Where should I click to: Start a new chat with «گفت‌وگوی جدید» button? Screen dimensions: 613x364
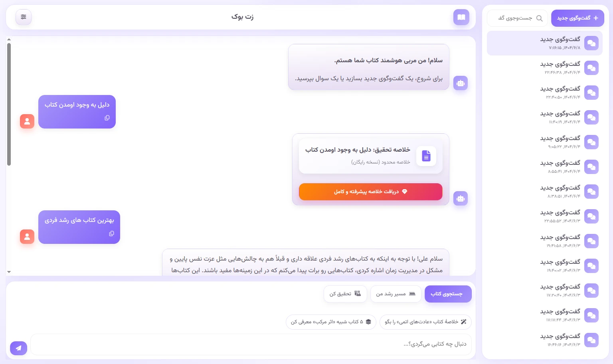577,18
